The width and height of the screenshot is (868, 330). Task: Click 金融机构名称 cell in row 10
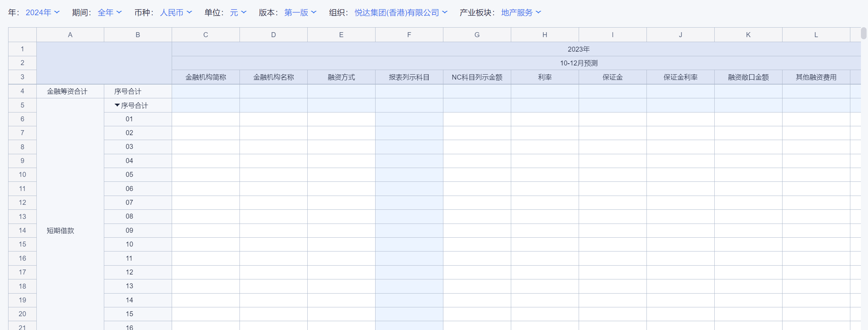click(x=273, y=244)
